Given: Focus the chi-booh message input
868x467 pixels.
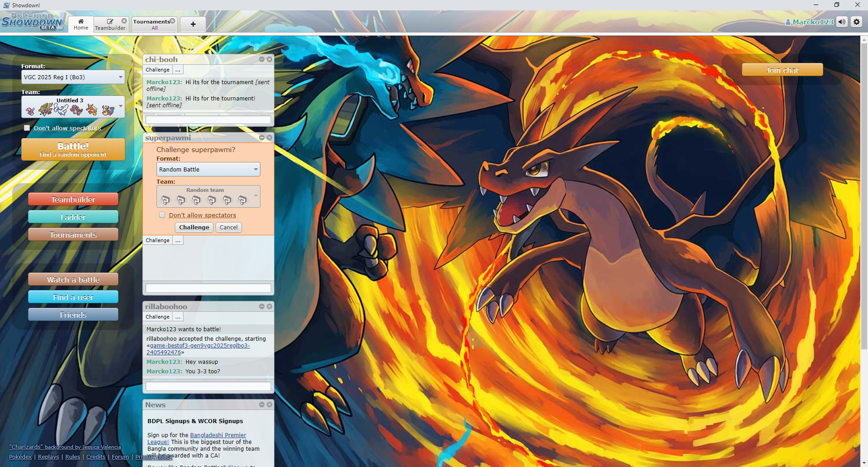Looking at the screenshot, I should [208, 120].
